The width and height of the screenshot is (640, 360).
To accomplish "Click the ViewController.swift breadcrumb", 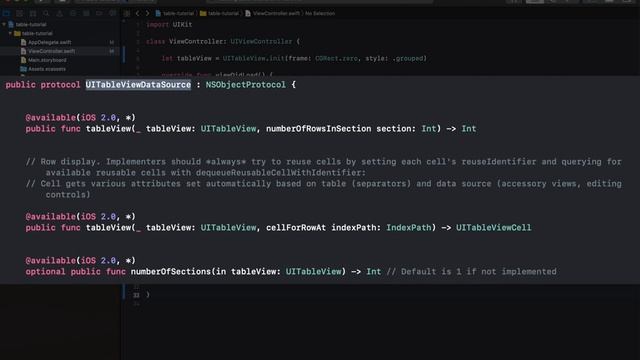I will 272,13.
